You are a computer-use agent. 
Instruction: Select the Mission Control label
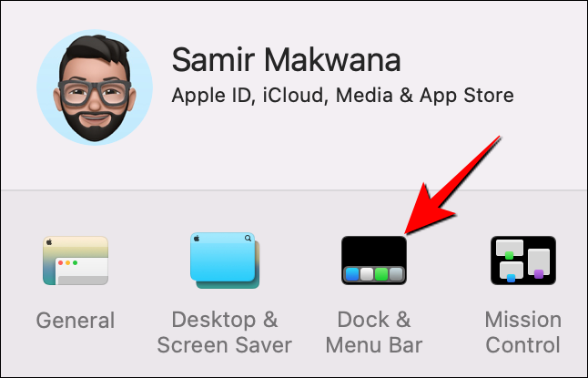[x=523, y=332]
